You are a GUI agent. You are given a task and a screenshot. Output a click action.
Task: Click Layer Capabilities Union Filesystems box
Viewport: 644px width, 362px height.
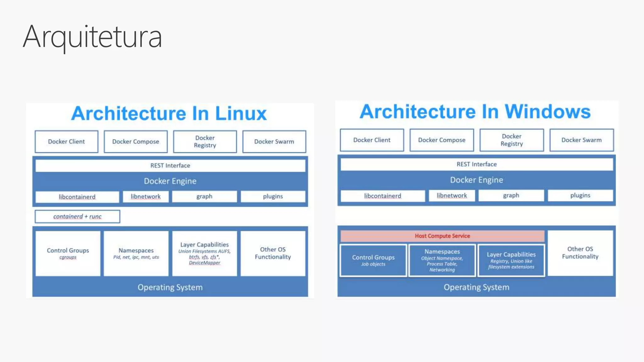(x=204, y=253)
